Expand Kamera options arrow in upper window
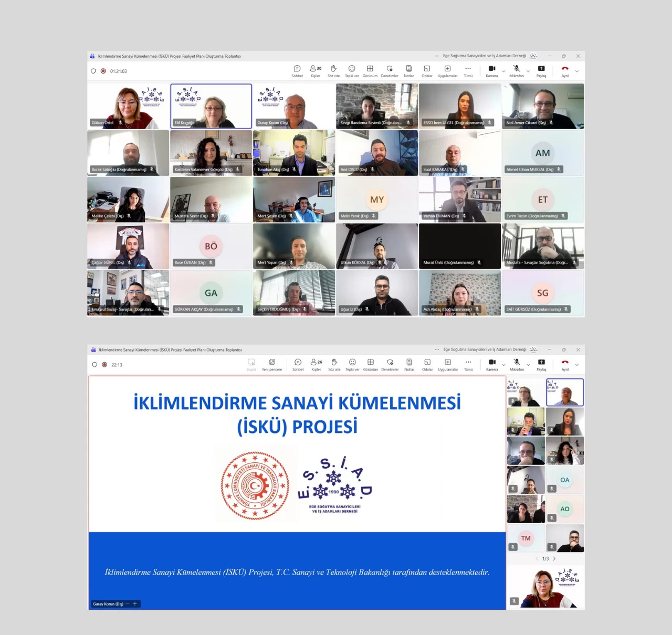Viewport: 672px width, 635px height. click(503, 71)
